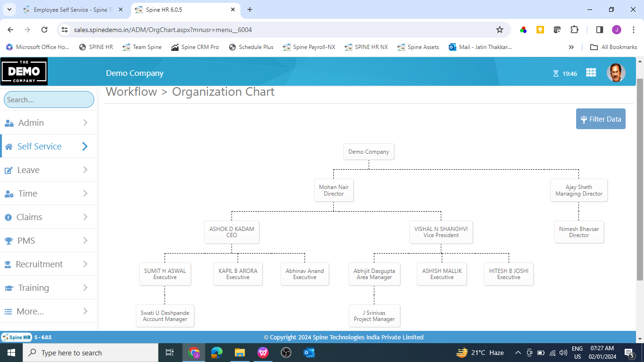
Task: Open Windows Start menu
Action: [11, 353]
